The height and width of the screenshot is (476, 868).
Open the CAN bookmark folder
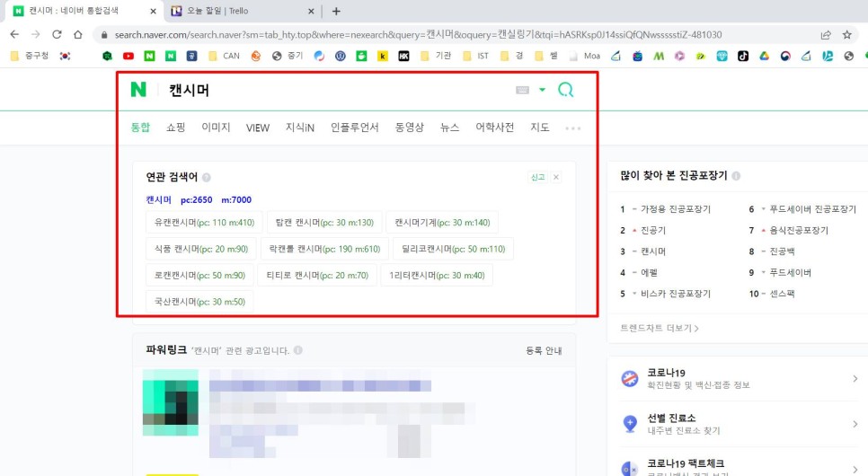[225, 56]
